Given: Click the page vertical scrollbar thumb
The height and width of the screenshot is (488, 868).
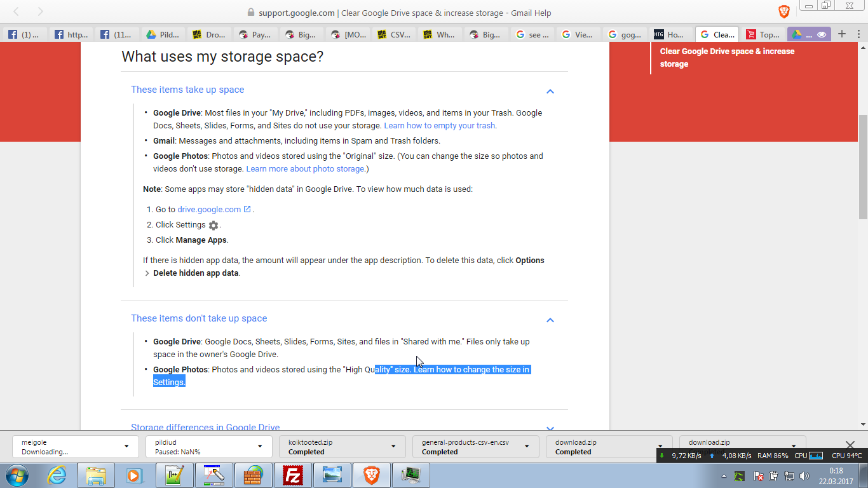Looking at the screenshot, I should [863, 167].
